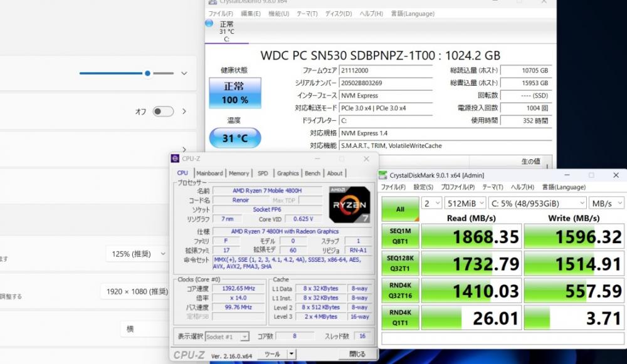Open 編集(E) menu in CrystalDiskInfo

pos(250,14)
